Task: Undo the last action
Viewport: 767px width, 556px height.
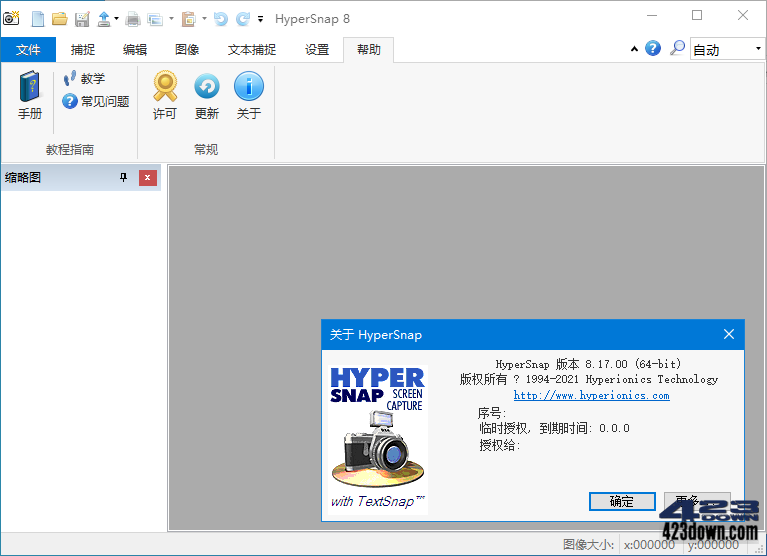Action: pyautogui.click(x=221, y=19)
